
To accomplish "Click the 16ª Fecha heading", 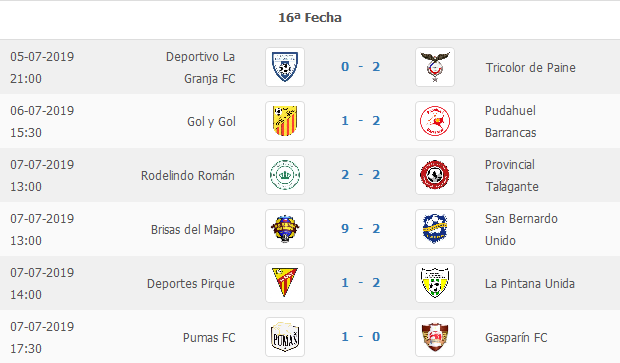I will (310, 18).
